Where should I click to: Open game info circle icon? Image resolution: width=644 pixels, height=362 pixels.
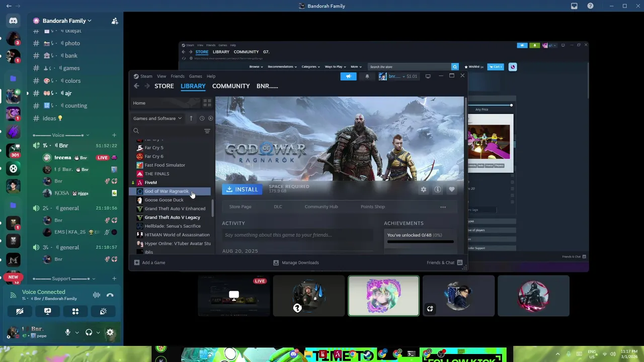pos(438,190)
